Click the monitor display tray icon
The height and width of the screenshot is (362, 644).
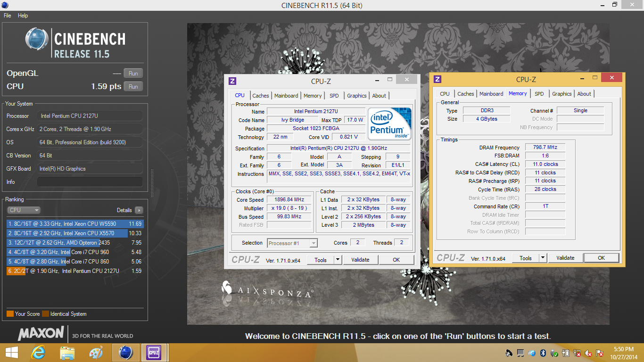pos(520,353)
